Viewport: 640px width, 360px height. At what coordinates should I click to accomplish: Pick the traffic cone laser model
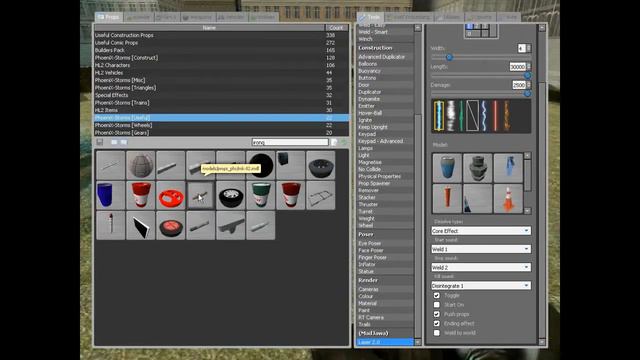coord(508,199)
